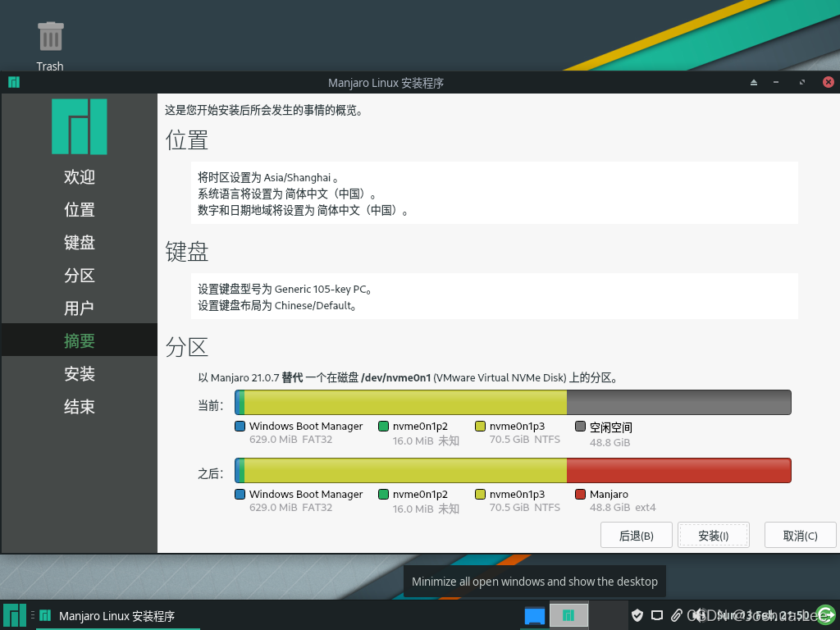This screenshot has height=630, width=840.
Task: Click text Generic 105-key PC line
Action: click(285, 290)
